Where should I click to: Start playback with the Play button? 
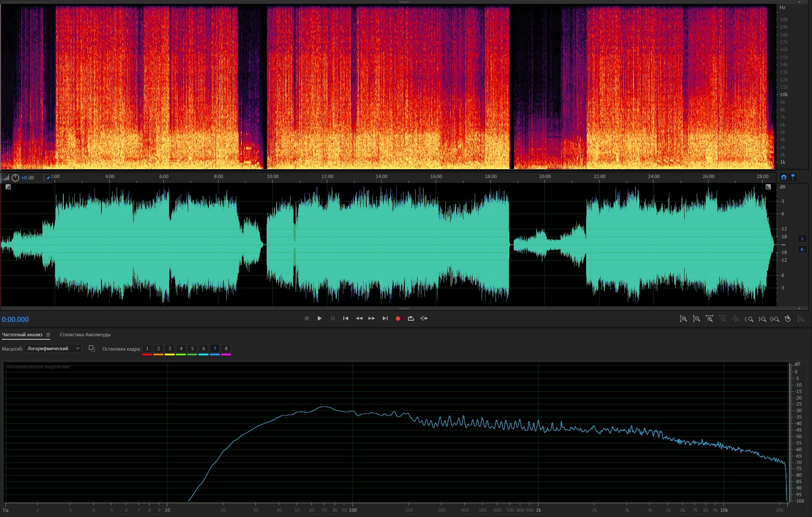320,319
